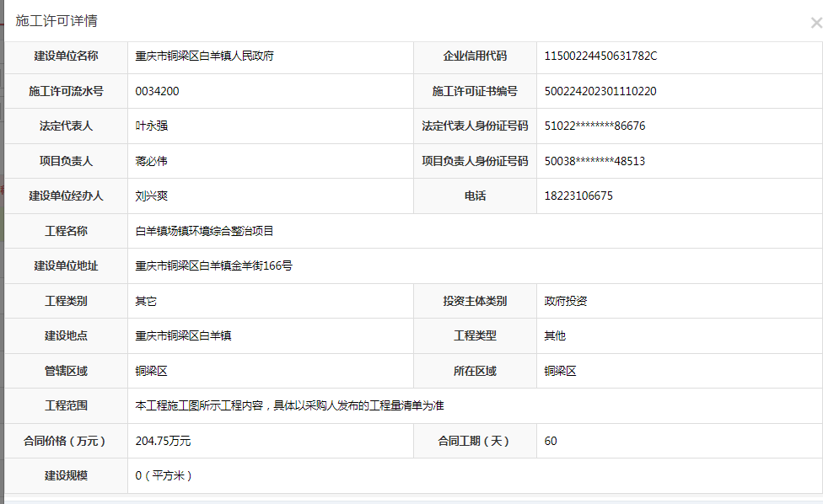The width and height of the screenshot is (823, 504).
Task: Click the masked ID 51022********86676
Action: tap(594, 126)
